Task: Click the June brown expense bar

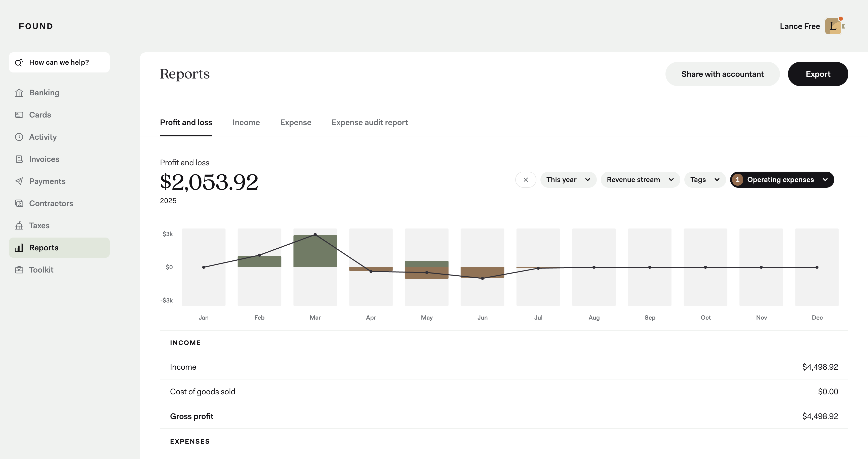Action: (482, 272)
